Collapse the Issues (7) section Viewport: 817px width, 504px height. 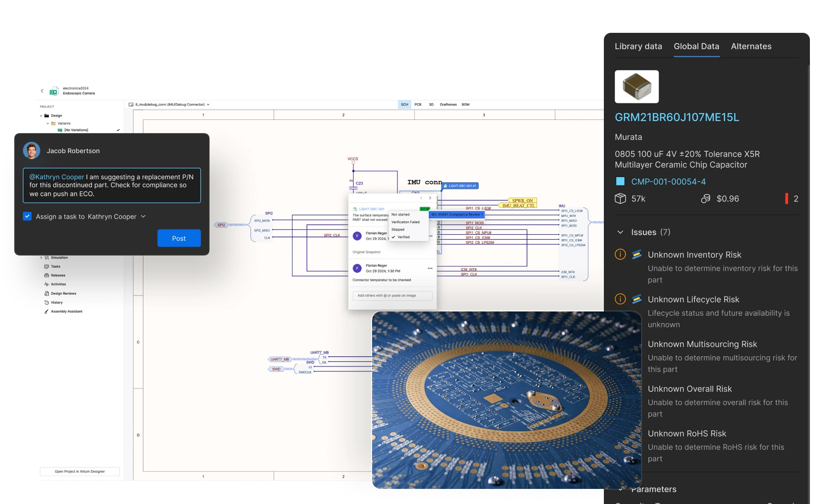pyautogui.click(x=620, y=232)
